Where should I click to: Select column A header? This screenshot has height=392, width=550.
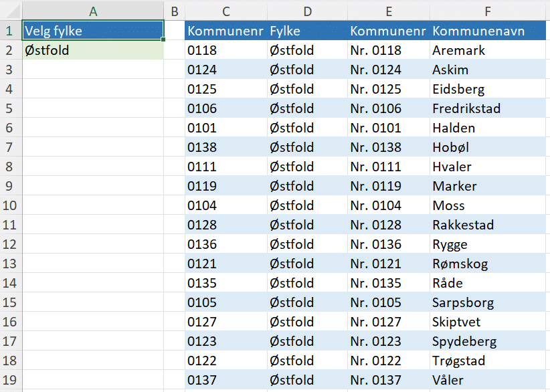coord(93,11)
